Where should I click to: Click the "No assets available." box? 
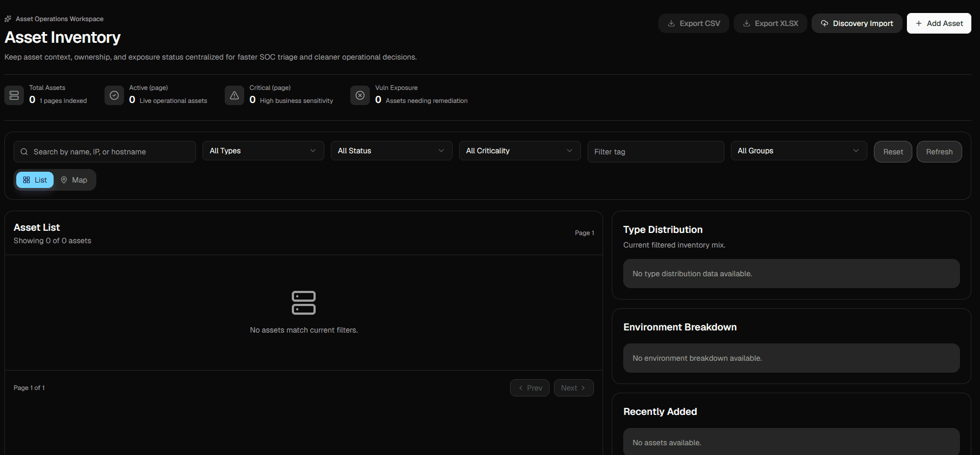pyautogui.click(x=792, y=442)
